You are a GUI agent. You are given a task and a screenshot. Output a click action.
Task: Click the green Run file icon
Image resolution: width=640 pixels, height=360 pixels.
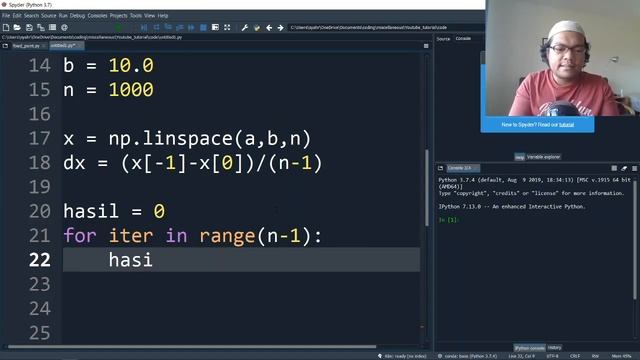pyautogui.click(x=118, y=27)
